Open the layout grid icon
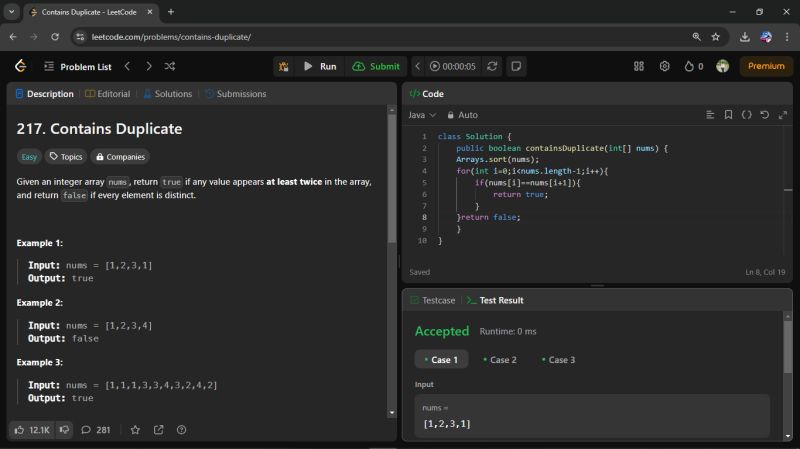The width and height of the screenshot is (800, 449). [639, 66]
